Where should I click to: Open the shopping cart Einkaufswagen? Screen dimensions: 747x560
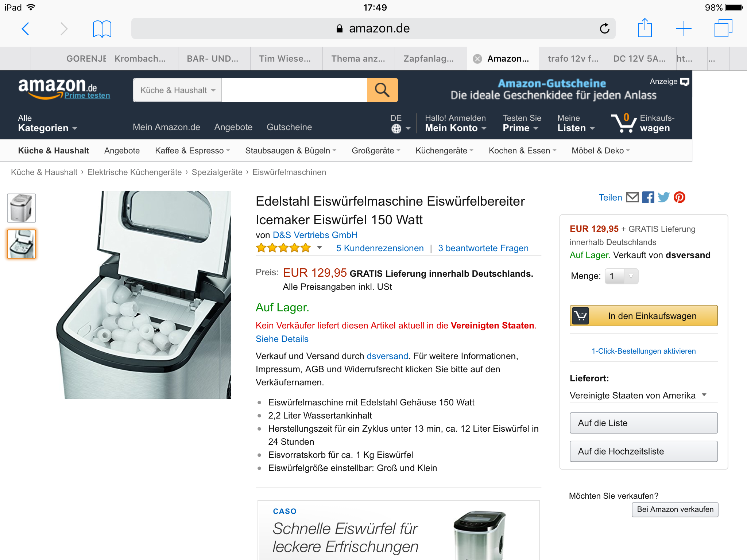pos(643,123)
